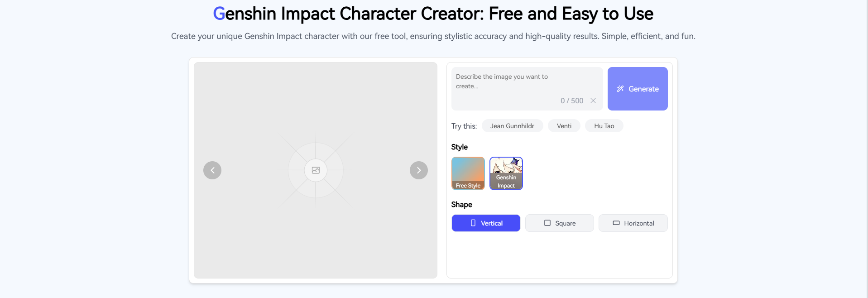868x298 pixels.
Task: Use the Hu Tao suggestion chip
Action: pyautogui.click(x=604, y=126)
